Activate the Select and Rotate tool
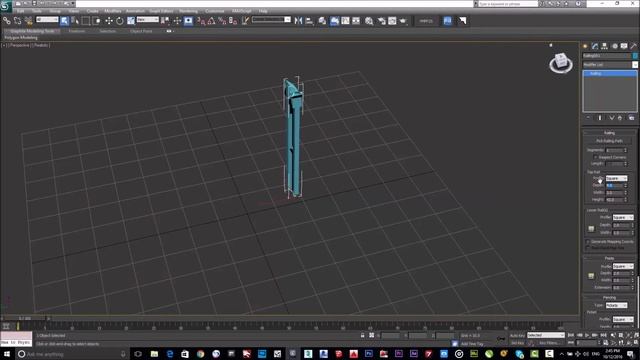 [x=120, y=20]
